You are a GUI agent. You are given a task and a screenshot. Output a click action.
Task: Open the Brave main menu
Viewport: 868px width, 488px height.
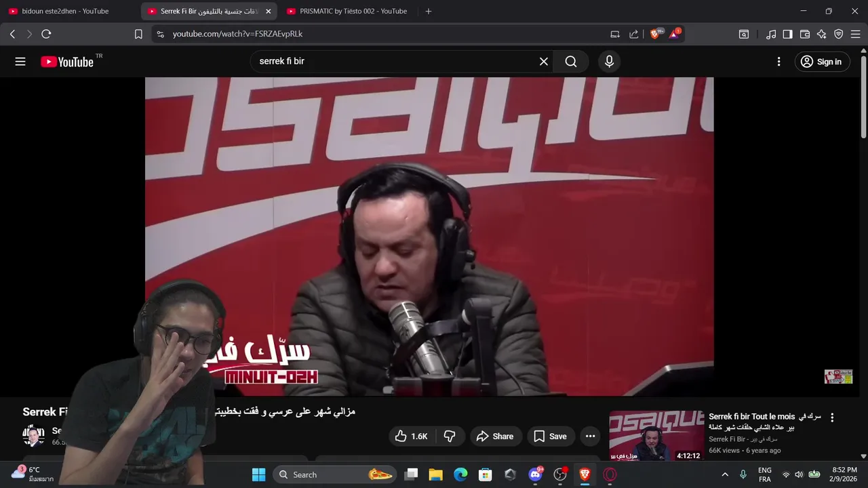(x=856, y=34)
